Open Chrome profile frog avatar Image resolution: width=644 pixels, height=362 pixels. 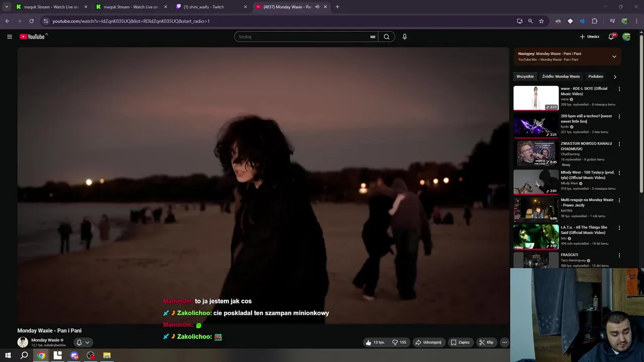[x=624, y=21]
